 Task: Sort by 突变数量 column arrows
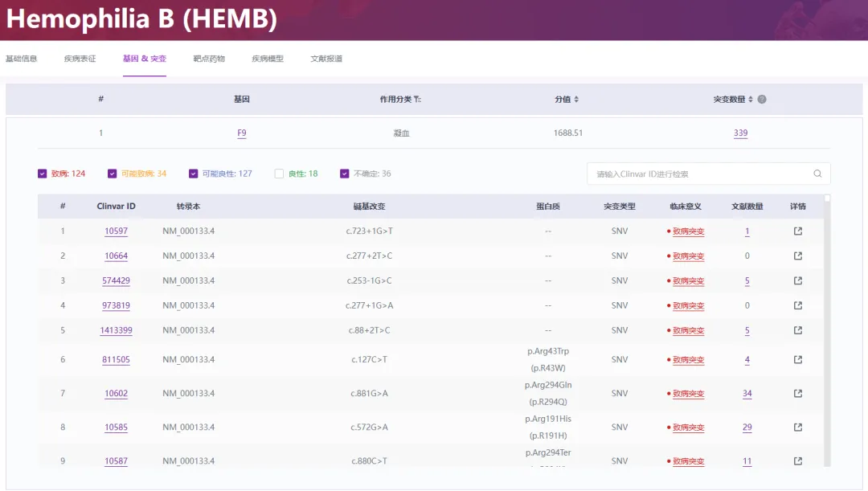(x=751, y=100)
